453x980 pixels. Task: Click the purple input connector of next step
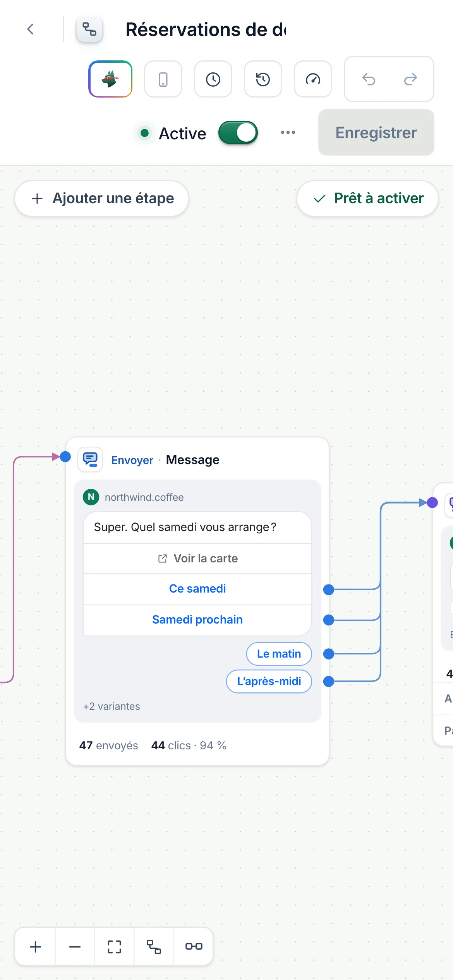tap(432, 503)
